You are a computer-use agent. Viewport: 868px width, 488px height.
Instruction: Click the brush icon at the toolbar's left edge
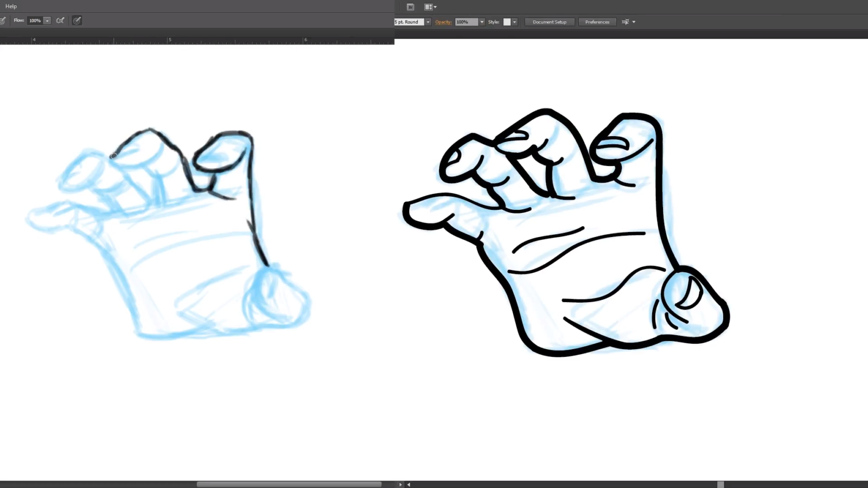(2, 20)
